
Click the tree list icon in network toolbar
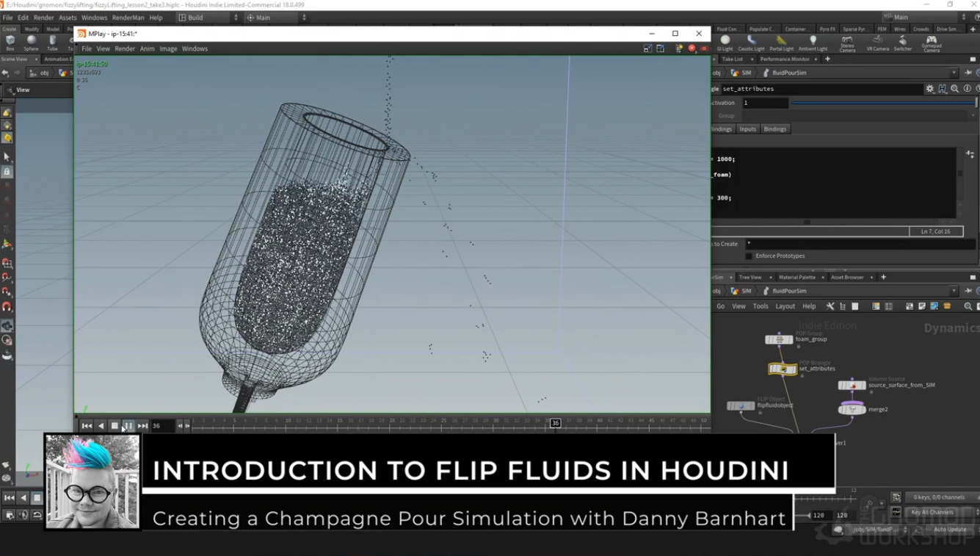coord(843,306)
